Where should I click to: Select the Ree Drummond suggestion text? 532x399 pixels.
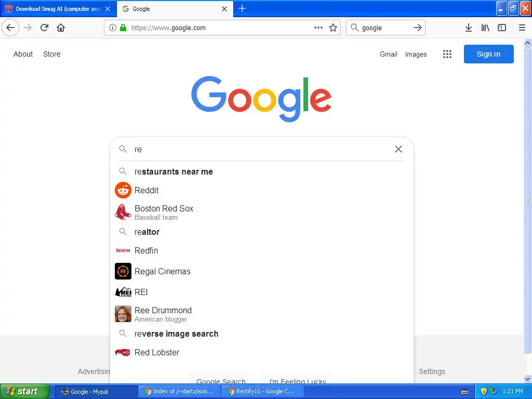(163, 310)
